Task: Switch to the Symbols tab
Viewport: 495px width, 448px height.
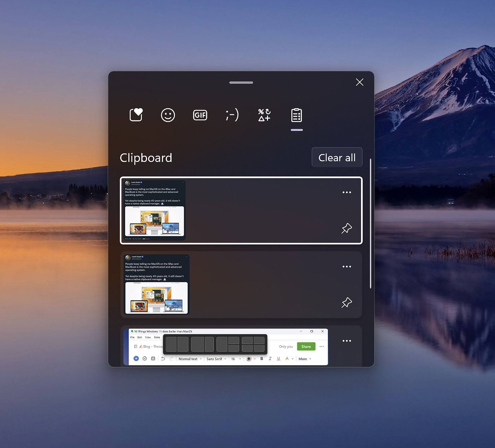Action: pyautogui.click(x=264, y=115)
